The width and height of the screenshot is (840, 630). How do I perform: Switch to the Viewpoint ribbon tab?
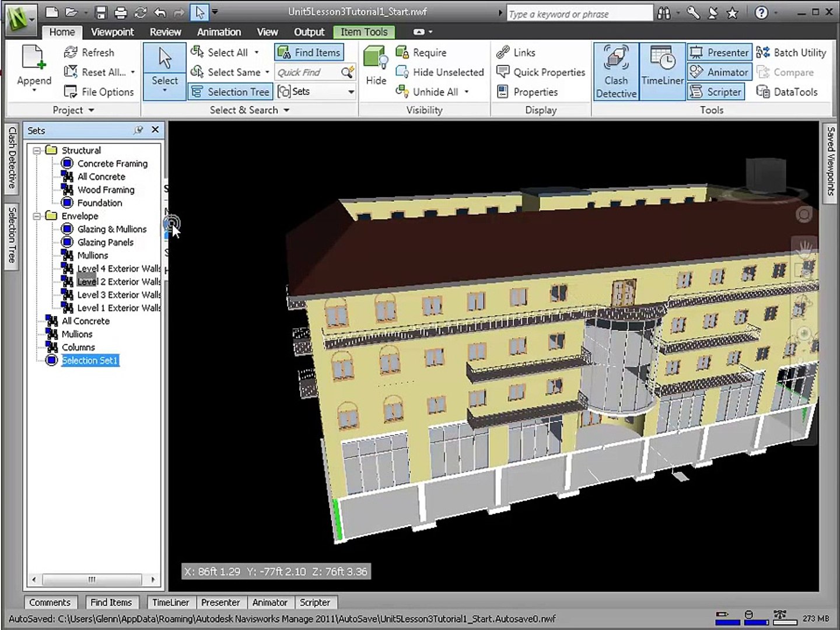point(112,32)
